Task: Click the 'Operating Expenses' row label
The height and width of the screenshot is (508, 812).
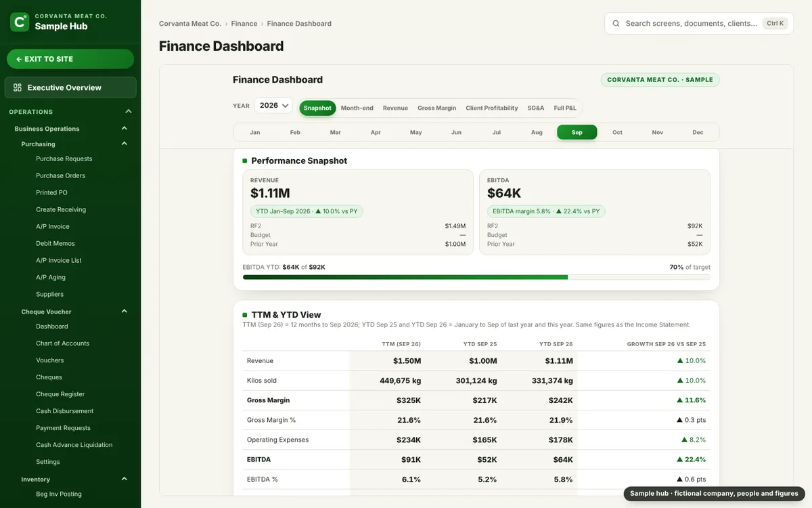Action: point(277,440)
